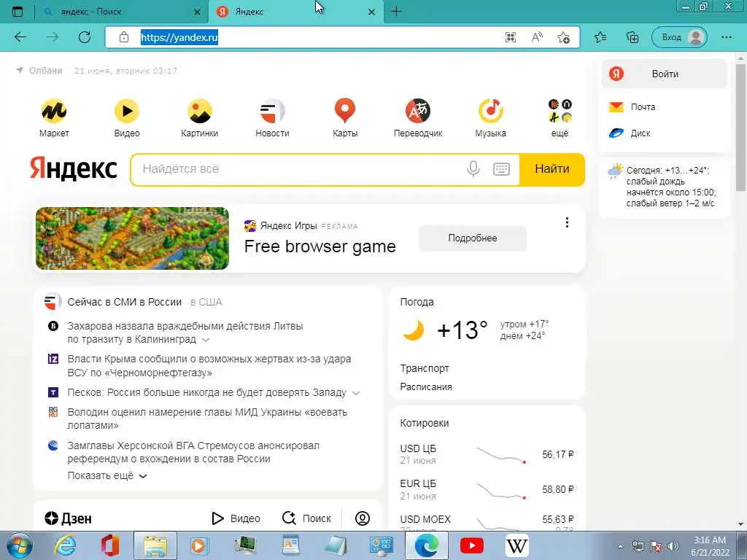747x560 pixels.
Task: Open today's weather forecast summary card
Action: pos(664,187)
